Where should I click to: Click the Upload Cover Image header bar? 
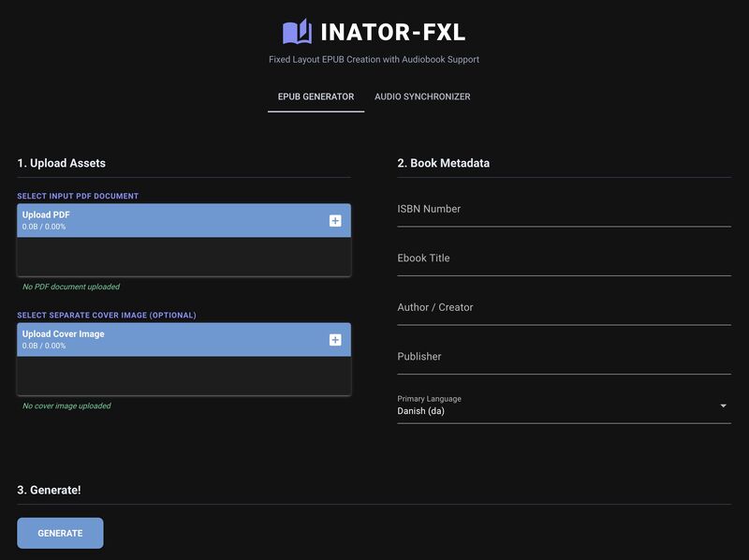click(184, 339)
